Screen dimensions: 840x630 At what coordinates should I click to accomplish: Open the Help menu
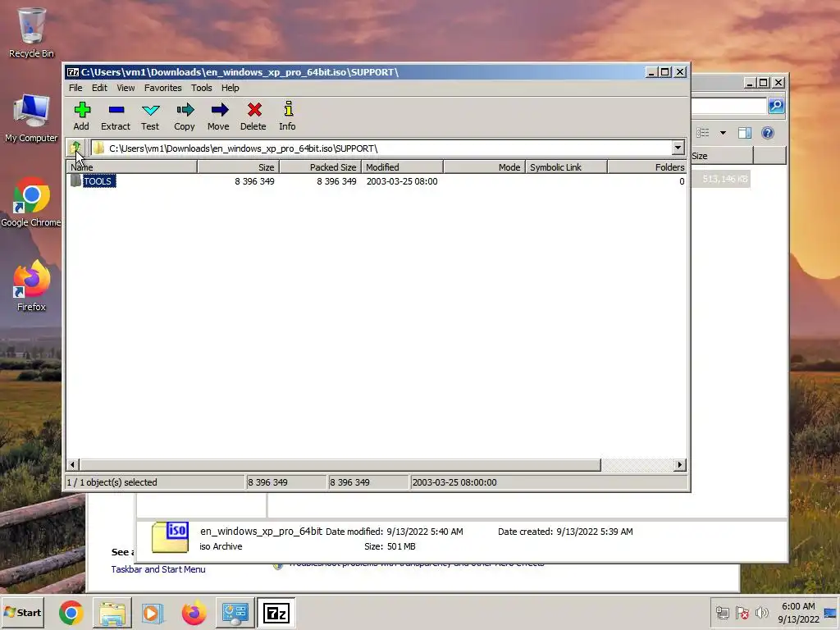231,88
